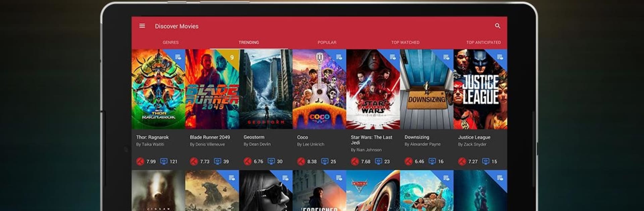Click the watchers monitor icon next to 121
The image size is (644, 211).
pos(164,161)
